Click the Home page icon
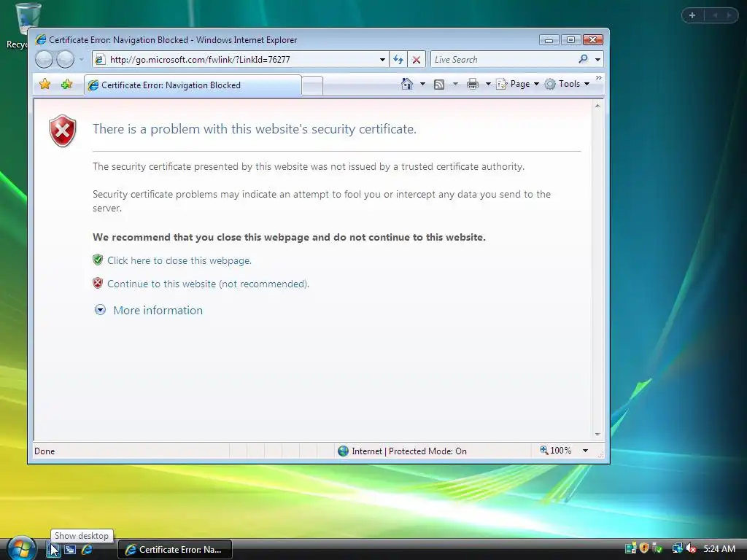Viewport: 747px width, 560px height. (x=406, y=84)
